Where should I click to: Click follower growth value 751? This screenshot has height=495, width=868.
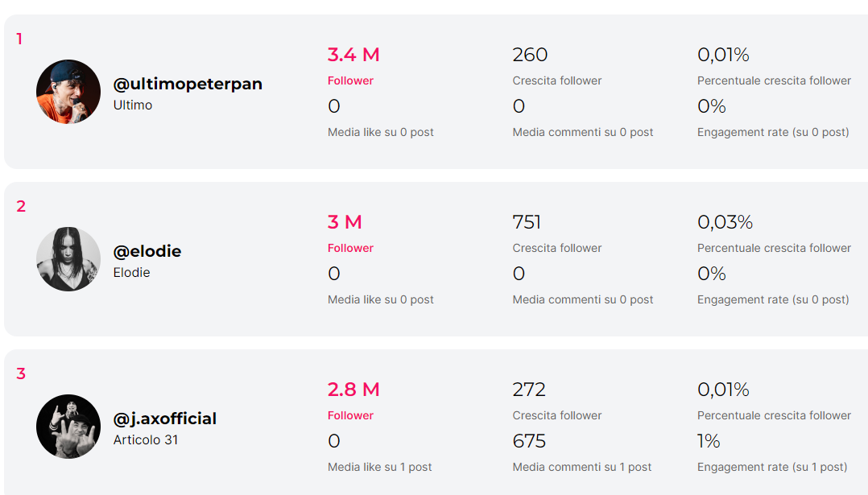point(527,222)
